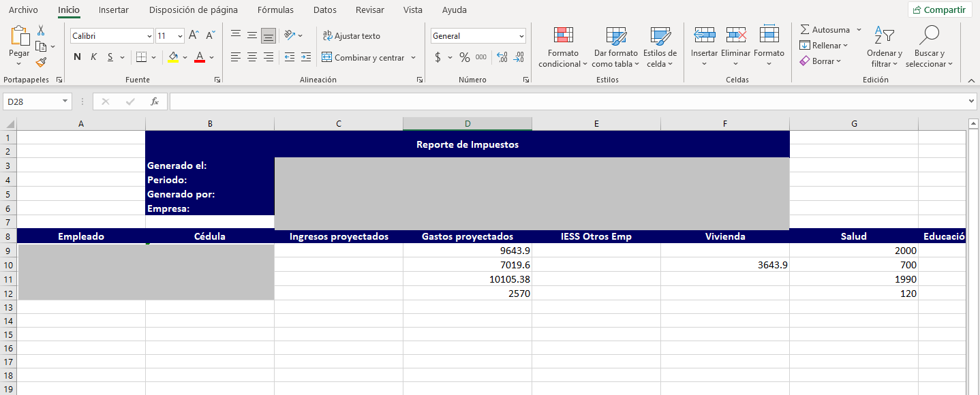Click Ajustar texto button
This screenshot has height=395, width=980.
(352, 36)
